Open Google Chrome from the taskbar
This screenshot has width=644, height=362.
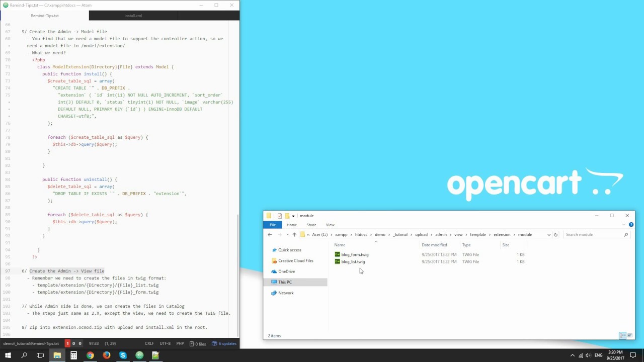(90, 355)
